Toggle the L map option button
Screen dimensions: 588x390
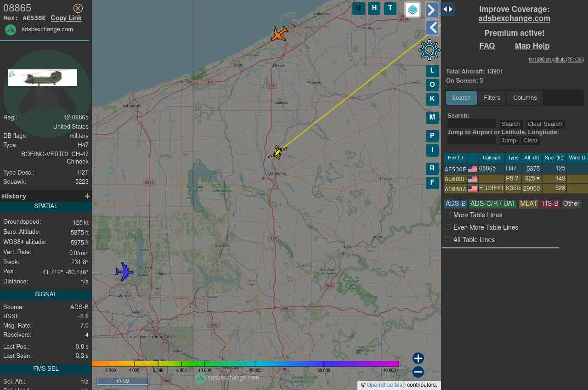point(432,71)
